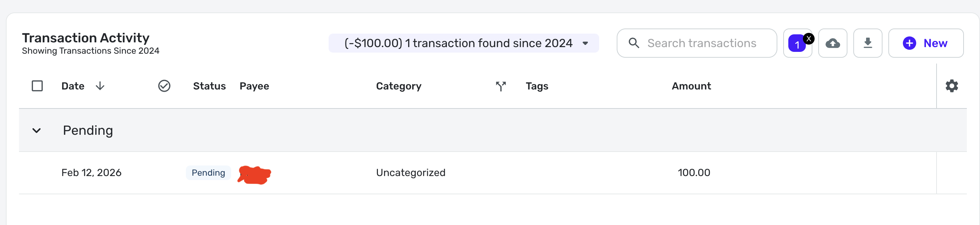
Task: Open the table settings gear
Action: click(952, 86)
